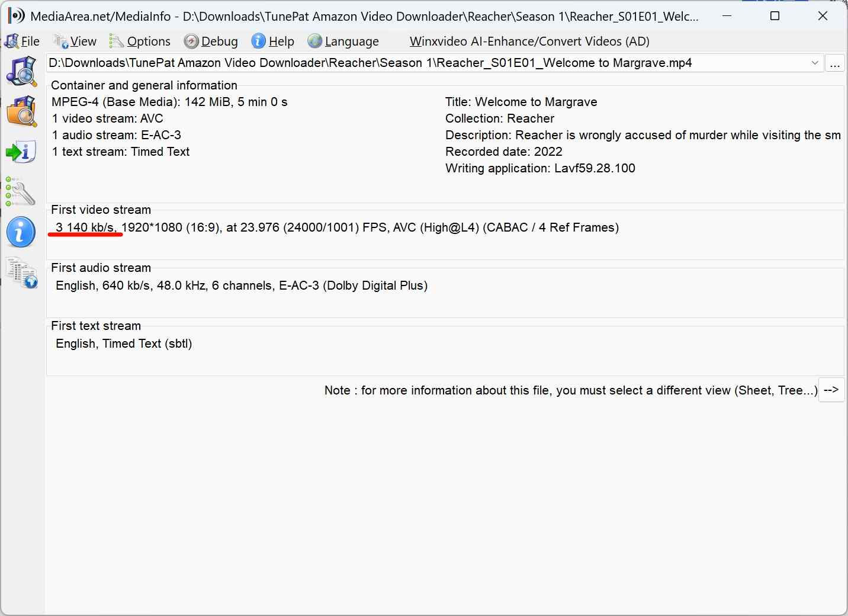Click the Help menu's info globe icon
The width and height of the screenshot is (848, 616).
tap(258, 41)
